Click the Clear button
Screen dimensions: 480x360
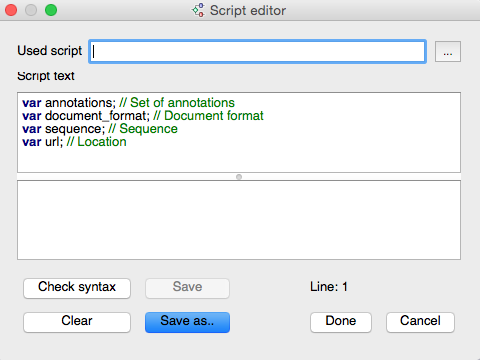(x=77, y=322)
